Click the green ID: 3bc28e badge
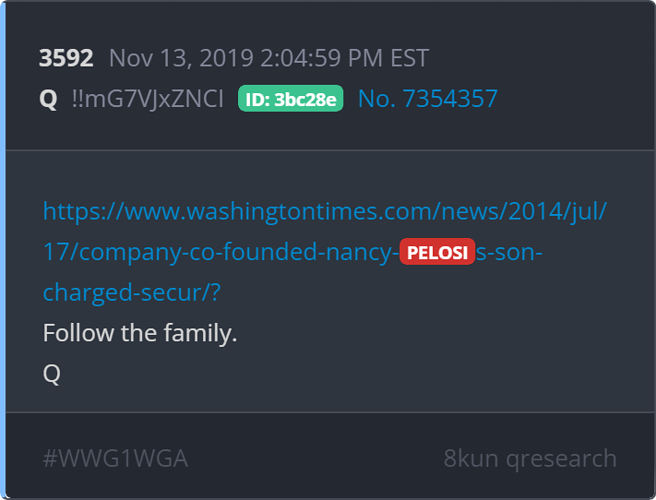Viewport: 656px width, 500px height. (291, 99)
